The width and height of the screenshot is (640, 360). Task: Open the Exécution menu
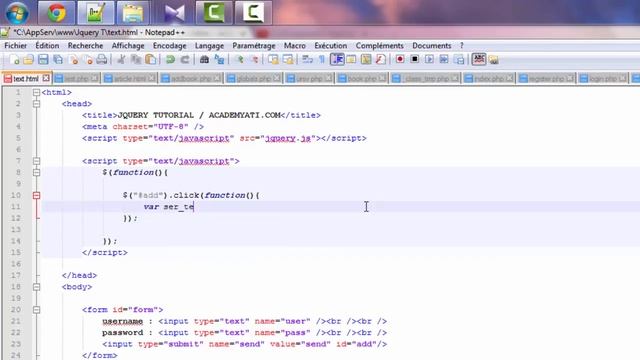click(330, 46)
